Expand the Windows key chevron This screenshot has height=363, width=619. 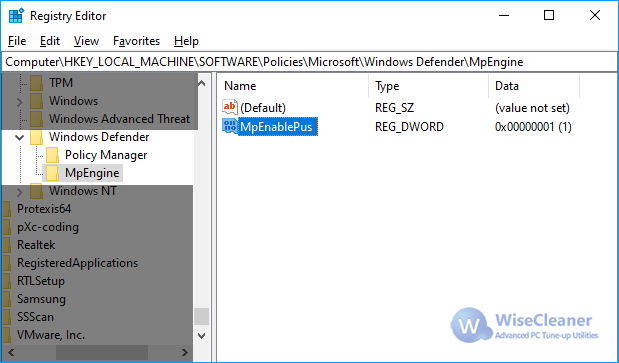point(20,102)
